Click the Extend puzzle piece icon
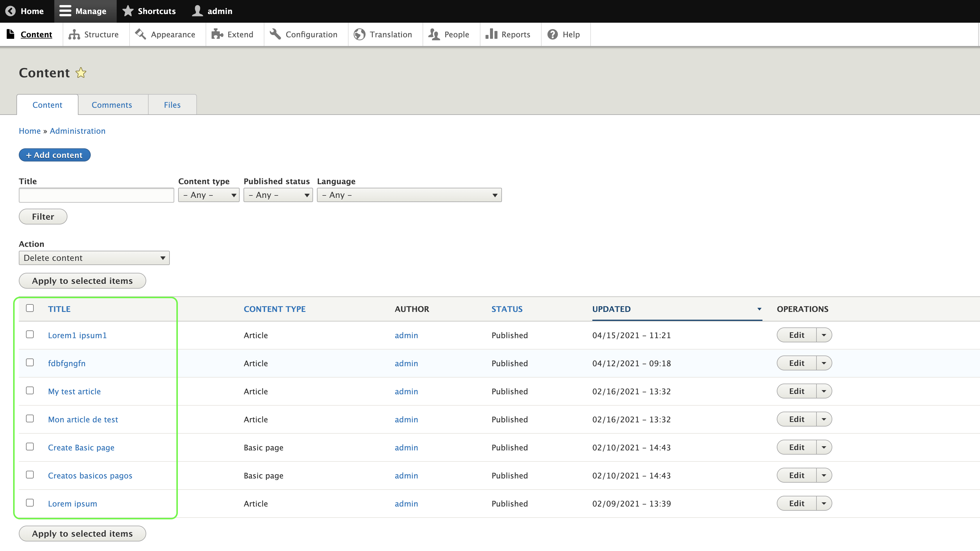The image size is (980, 551). coord(217,34)
